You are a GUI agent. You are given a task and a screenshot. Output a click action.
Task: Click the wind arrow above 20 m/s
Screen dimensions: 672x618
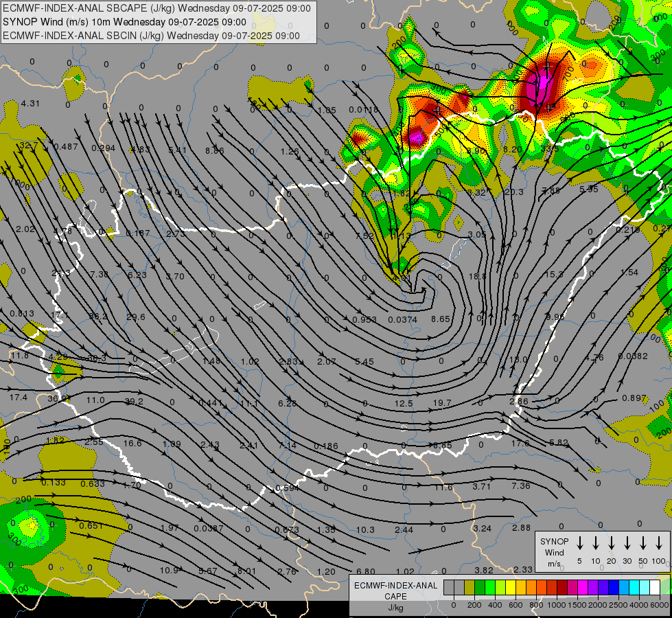click(x=611, y=542)
